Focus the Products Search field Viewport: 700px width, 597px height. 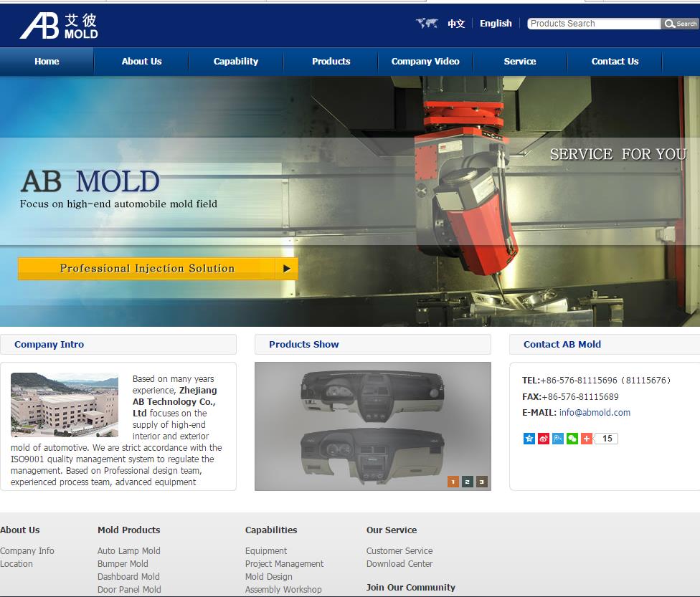coord(594,24)
